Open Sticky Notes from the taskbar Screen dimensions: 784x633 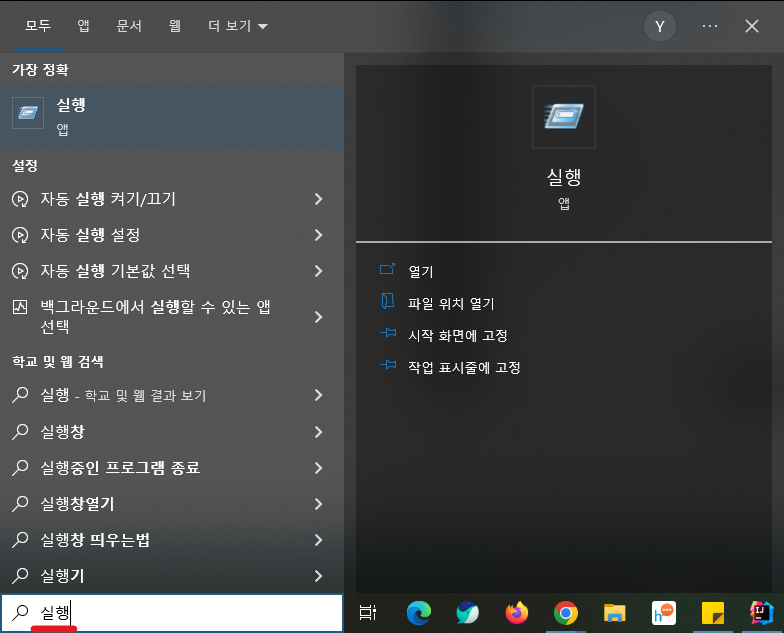[712, 613]
